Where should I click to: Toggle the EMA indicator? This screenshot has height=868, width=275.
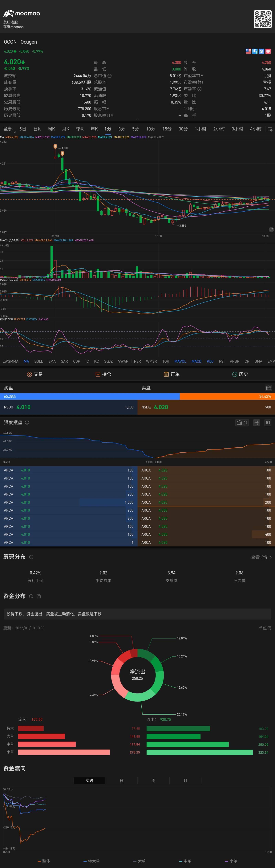click(52, 361)
